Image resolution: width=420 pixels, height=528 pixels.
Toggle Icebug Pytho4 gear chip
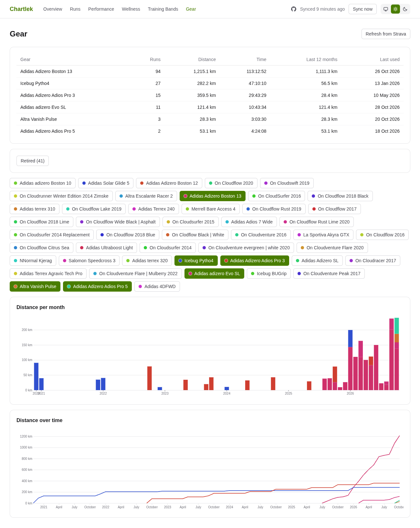pos(196,261)
